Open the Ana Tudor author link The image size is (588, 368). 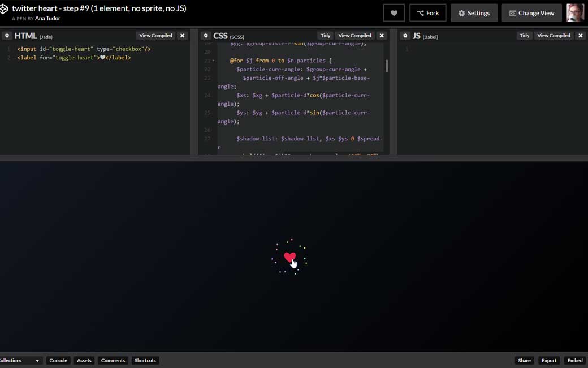(47, 19)
